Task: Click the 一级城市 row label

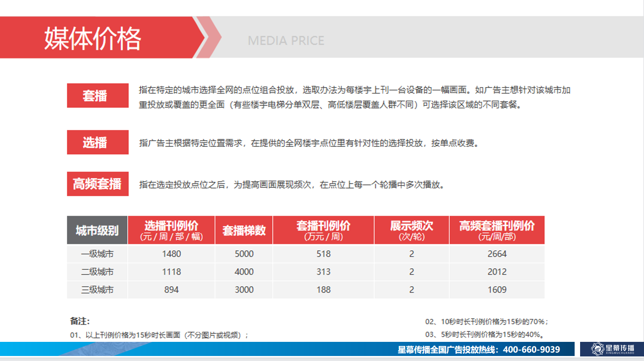Action: tap(97, 254)
